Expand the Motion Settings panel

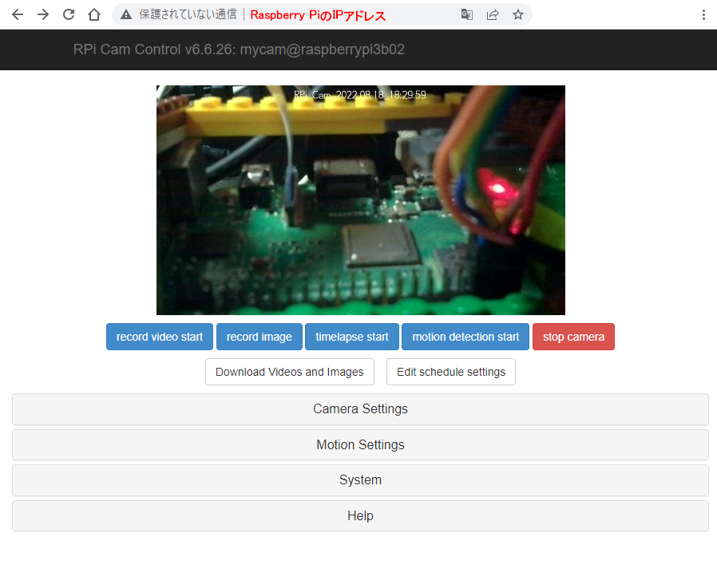(360, 445)
